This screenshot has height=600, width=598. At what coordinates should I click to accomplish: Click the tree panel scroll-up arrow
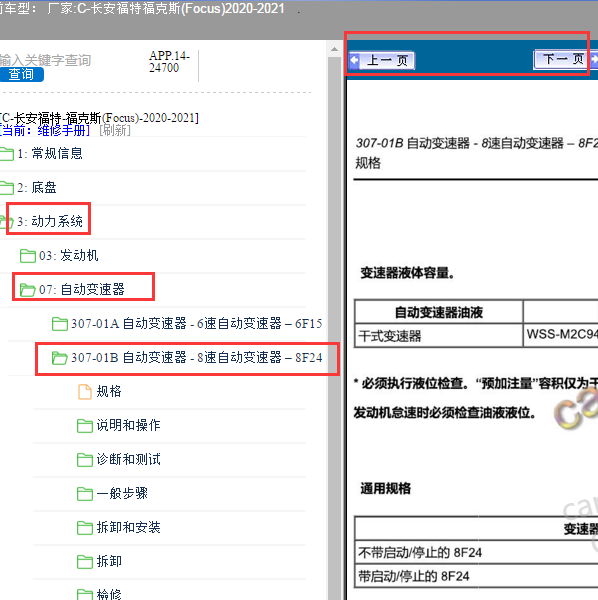(x=334, y=49)
